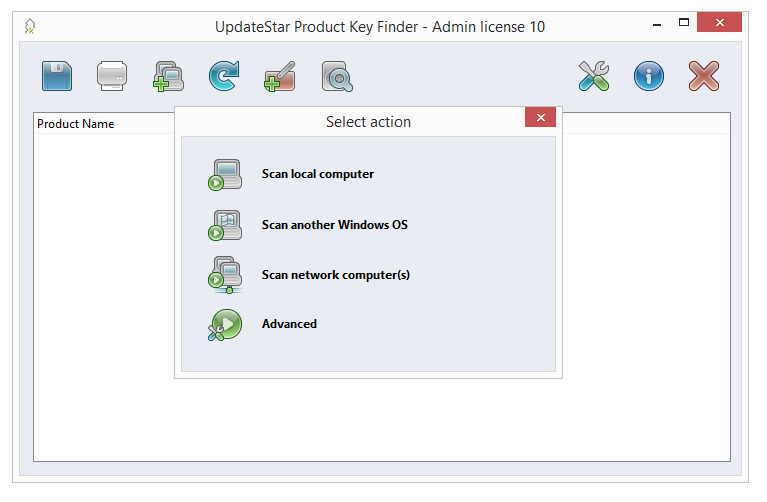This screenshot has height=502, width=767.
Task: Open settings via wrench and screwdriver icon
Action: click(594, 76)
